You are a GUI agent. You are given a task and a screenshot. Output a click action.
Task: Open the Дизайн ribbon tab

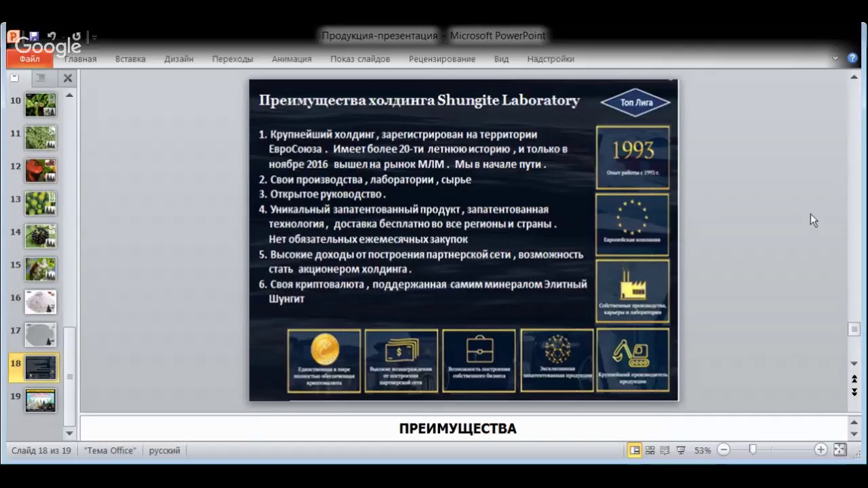tap(179, 59)
